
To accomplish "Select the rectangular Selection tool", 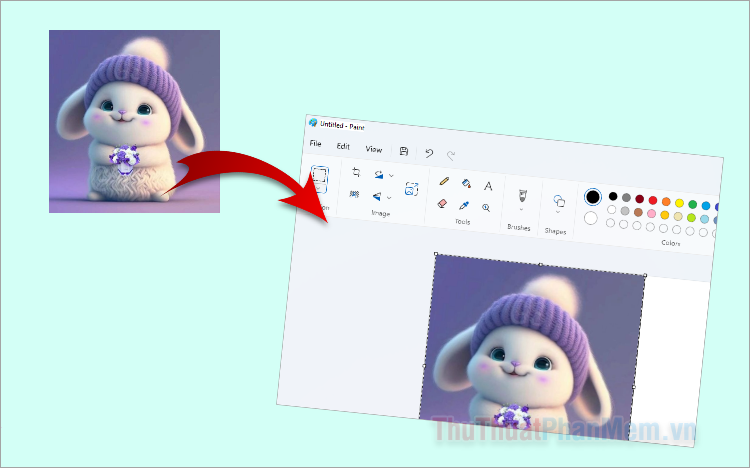I will [320, 175].
